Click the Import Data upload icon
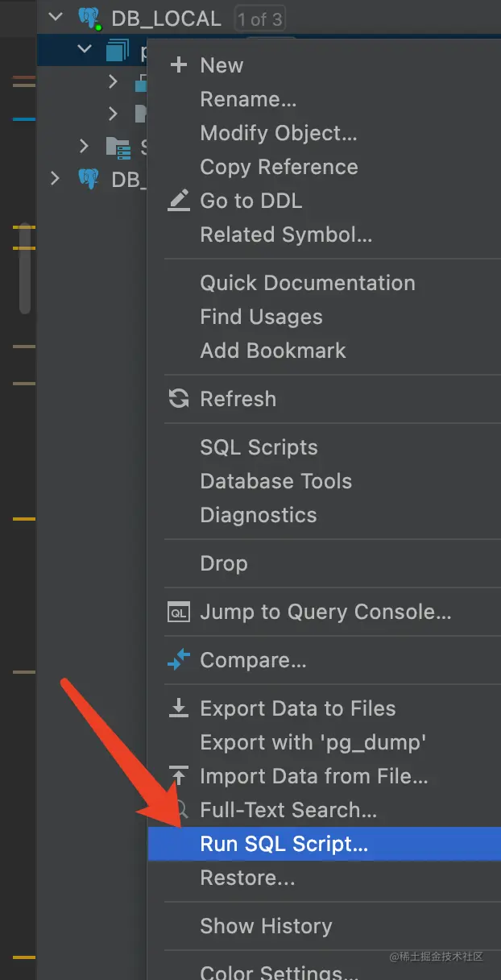501x980 pixels. pos(178,776)
